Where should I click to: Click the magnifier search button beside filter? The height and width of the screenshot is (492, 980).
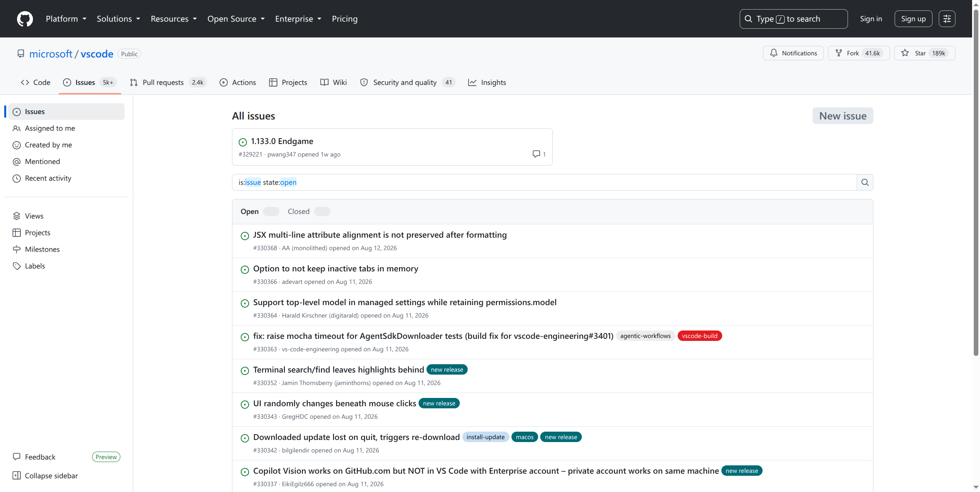tap(865, 182)
